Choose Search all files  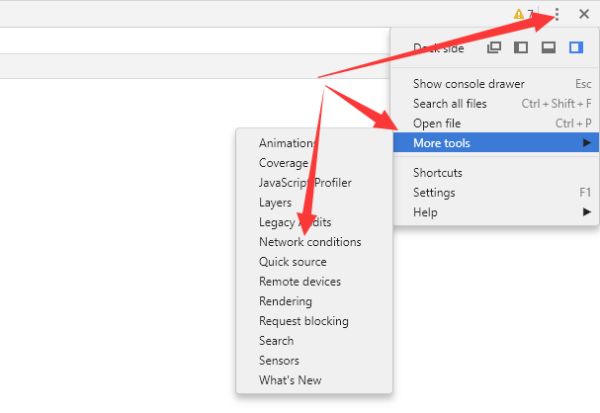click(x=451, y=104)
